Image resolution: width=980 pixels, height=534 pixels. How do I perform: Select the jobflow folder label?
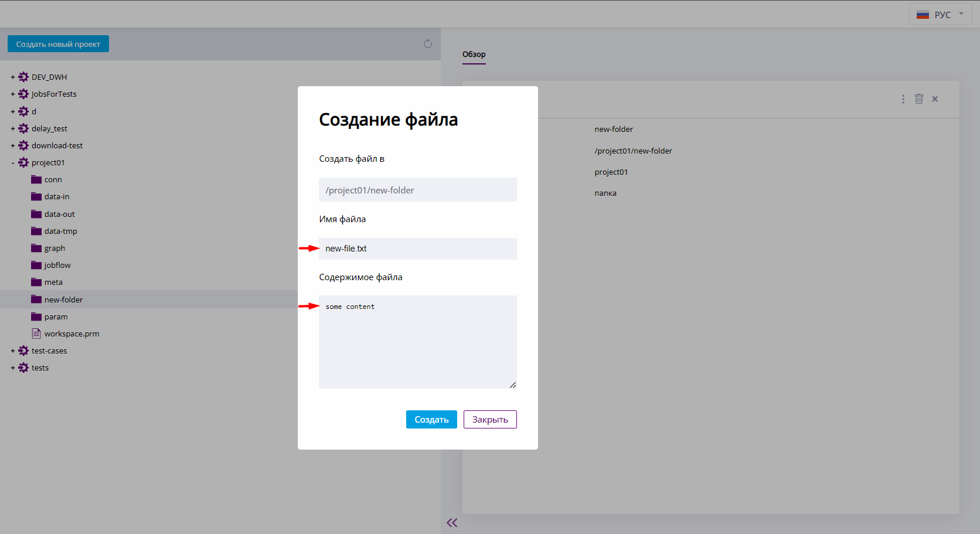[x=57, y=266]
